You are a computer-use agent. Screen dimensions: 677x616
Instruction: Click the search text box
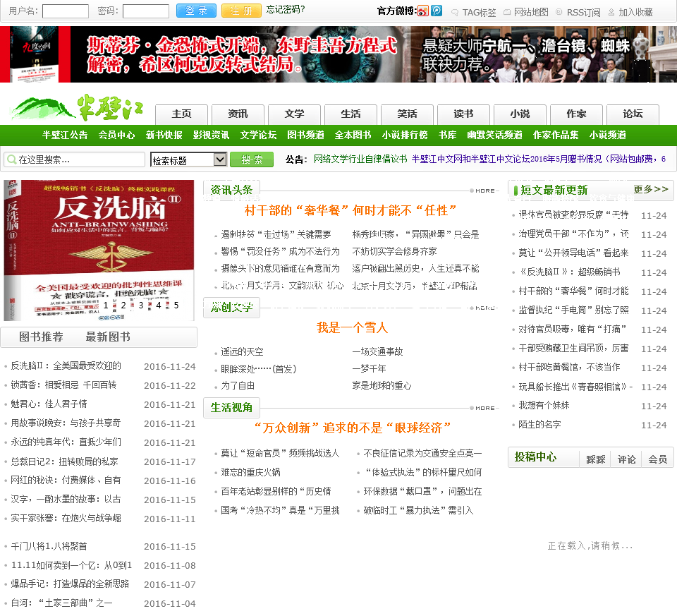coord(74,159)
